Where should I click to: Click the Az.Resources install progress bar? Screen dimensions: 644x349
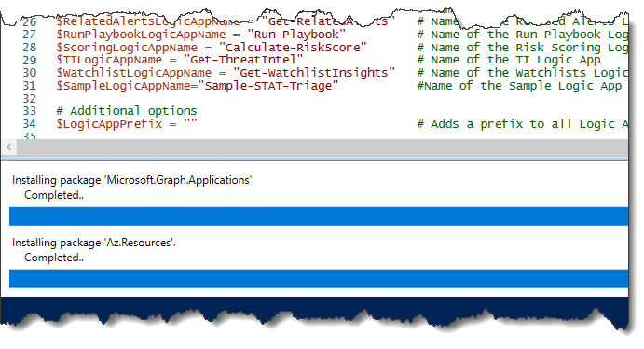(319, 279)
